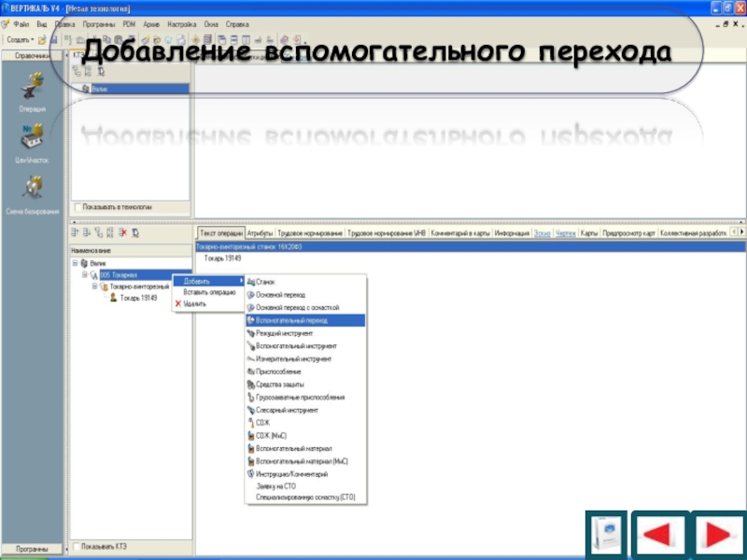Image resolution: width=747 pixels, height=560 pixels.
Task: Open the Создать dropdown arrow
Action: tap(33, 40)
